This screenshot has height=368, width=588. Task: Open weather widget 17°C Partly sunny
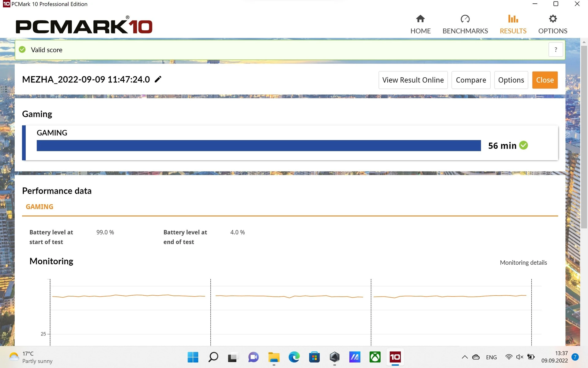(x=31, y=357)
